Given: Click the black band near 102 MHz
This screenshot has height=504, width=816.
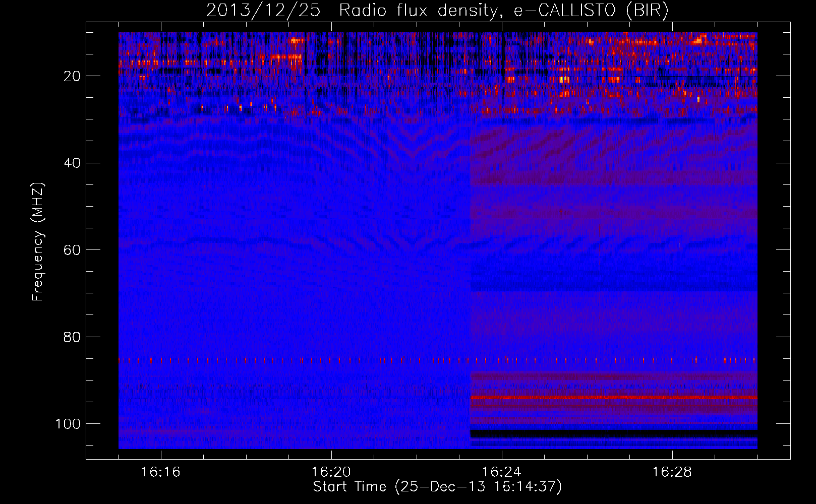Looking at the screenshot, I should coord(614,433).
